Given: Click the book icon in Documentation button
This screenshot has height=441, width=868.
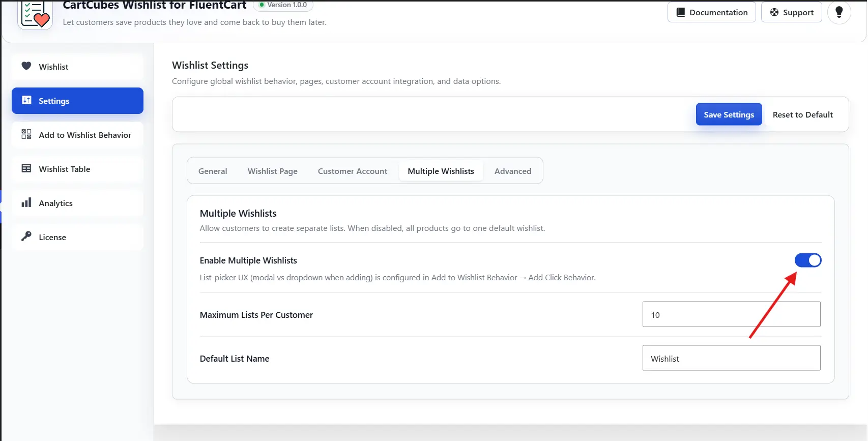Looking at the screenshot, I should point(681,12).
